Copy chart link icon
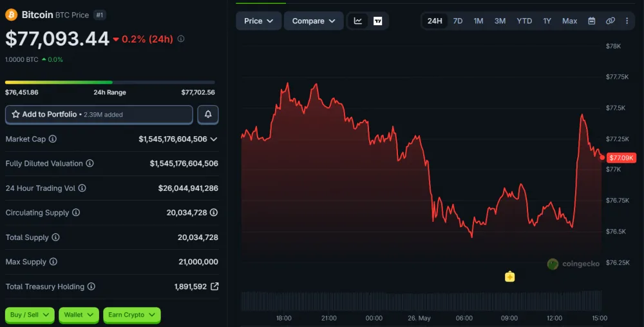Screen dimensions: 644x327 coord(611,21)
